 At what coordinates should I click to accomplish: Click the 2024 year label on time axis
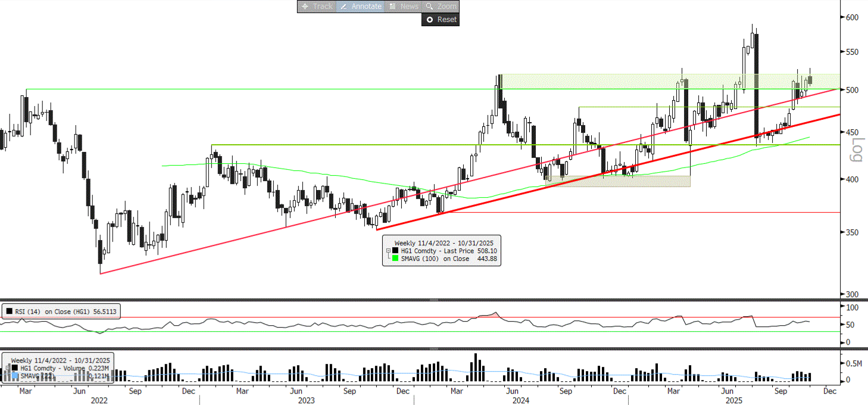[x=521, y=401]
